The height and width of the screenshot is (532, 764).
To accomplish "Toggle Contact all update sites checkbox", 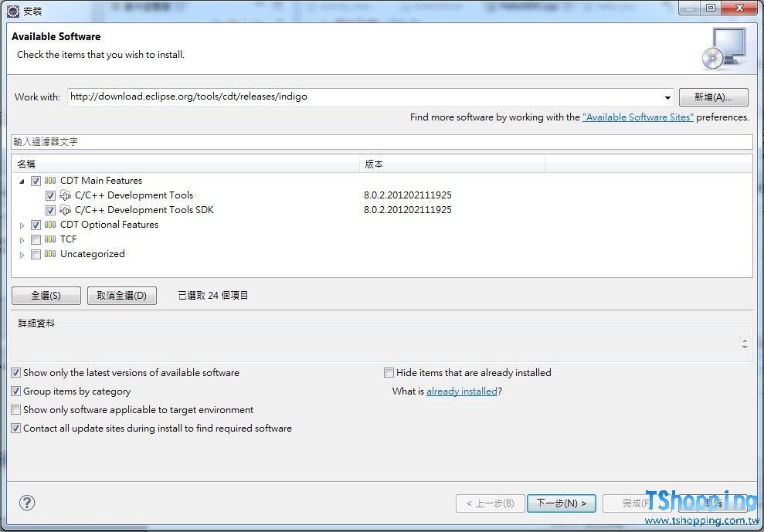I will [x=16, y=429].
